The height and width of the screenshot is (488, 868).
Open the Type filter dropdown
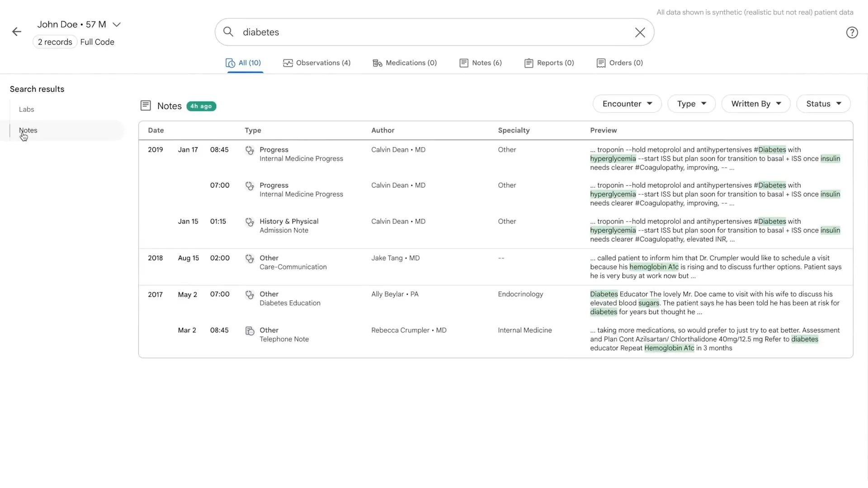691,104
